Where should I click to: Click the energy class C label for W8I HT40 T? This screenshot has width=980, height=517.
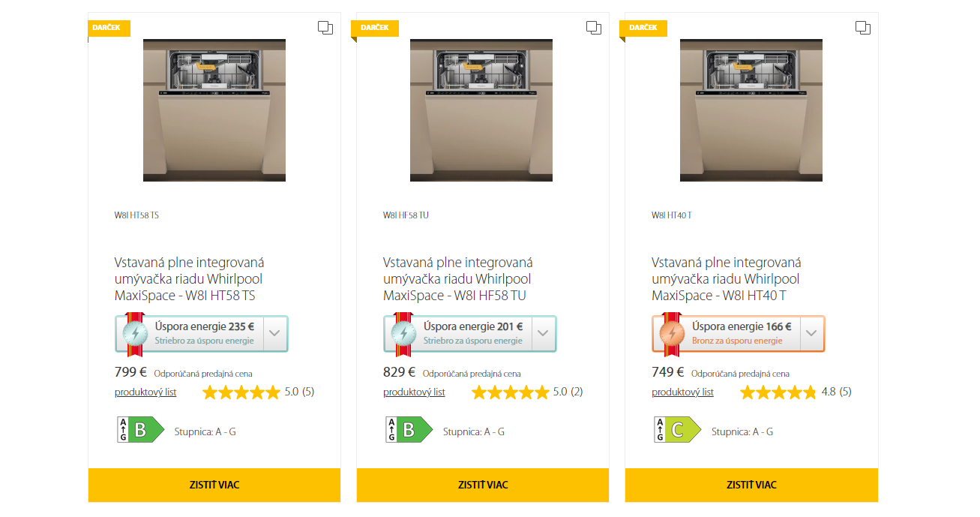pos(677,430)
